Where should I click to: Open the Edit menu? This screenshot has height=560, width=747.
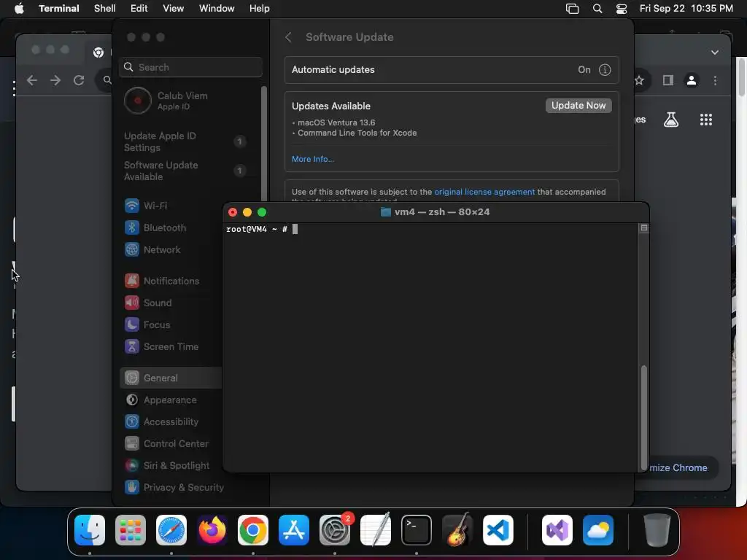click(x=139, y=8)
